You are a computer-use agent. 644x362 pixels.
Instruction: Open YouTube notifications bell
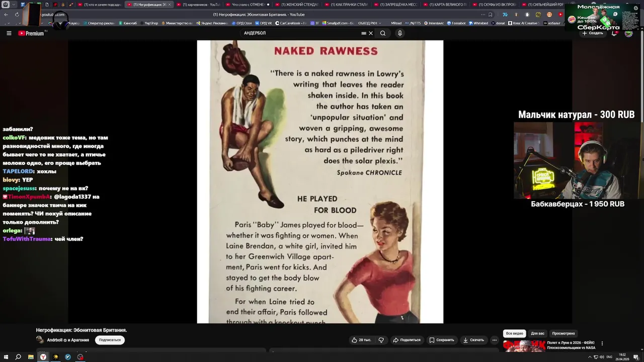pyautogui.click(x=614, y=33)
